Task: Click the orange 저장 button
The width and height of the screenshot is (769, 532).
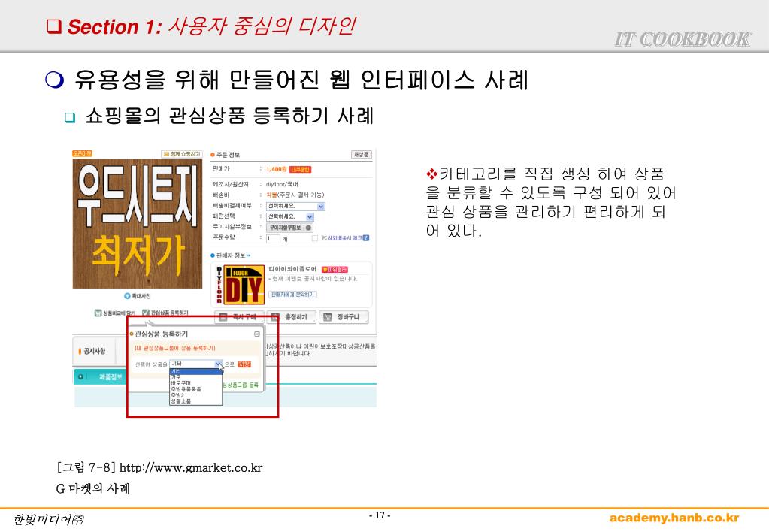Action: 244,364
